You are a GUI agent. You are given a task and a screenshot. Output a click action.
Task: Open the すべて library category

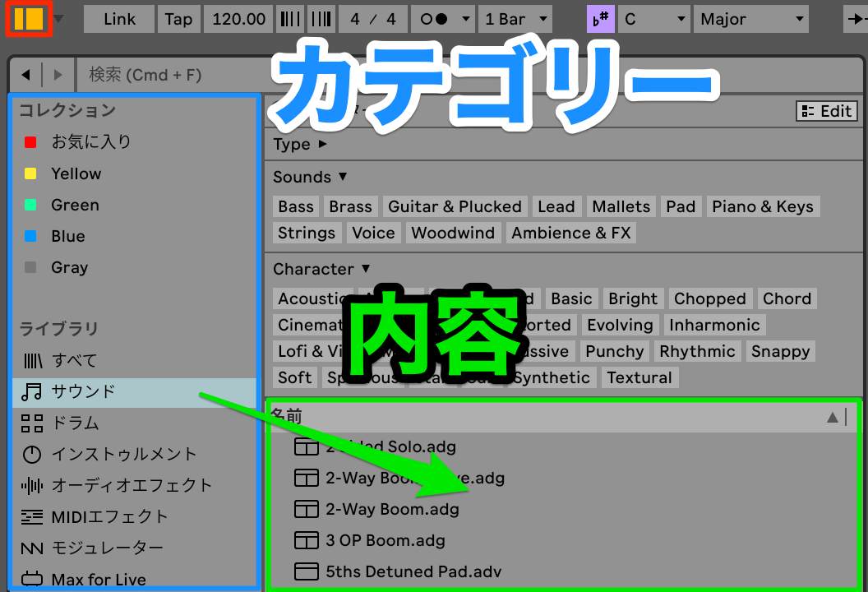click(x=135, y=361)
